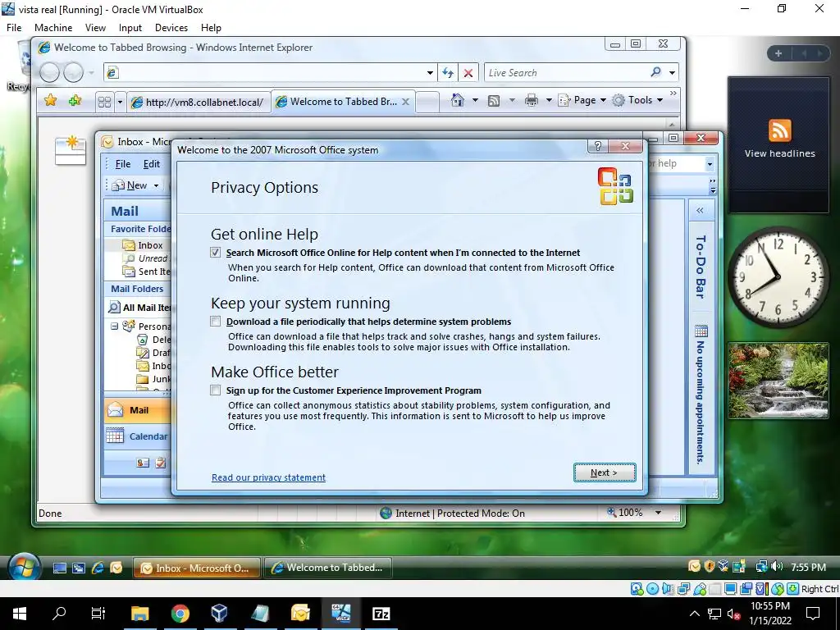Image resolution: width=840 pixels, height=630 pixels.
Task: Close the Welcome to Tabbed Browsing tab
Action: (405, 101)
